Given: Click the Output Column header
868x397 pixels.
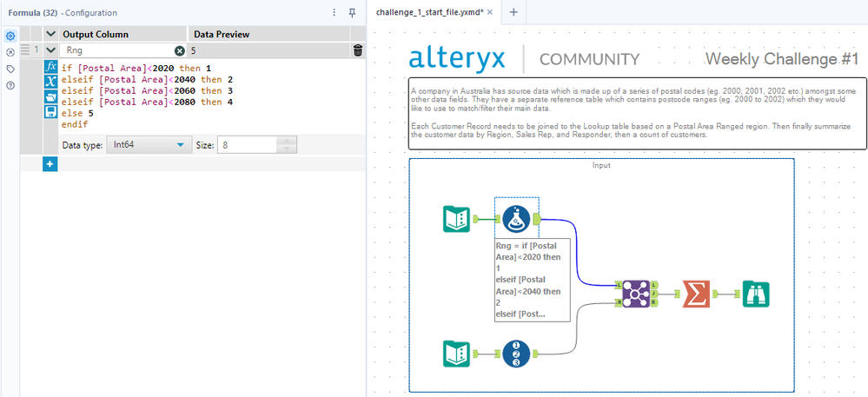Looking at the screenshot, I should click(x=96, y=35).
